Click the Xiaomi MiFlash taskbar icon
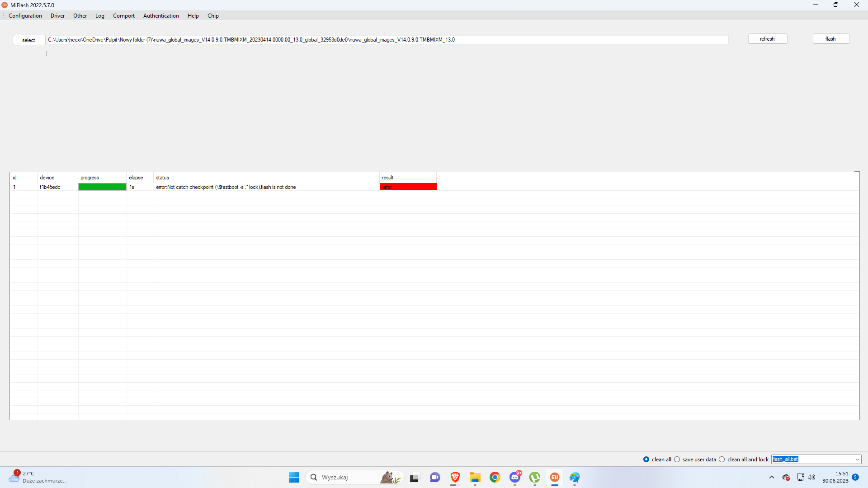Viewport: 868px width, 488px height. click(x=555, y=477)
